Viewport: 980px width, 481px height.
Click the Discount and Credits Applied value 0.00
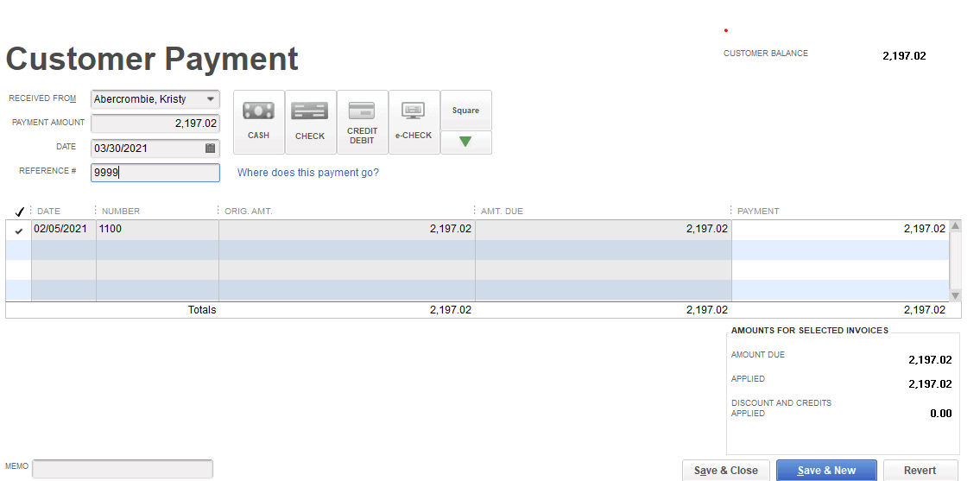tap(940, 414)
